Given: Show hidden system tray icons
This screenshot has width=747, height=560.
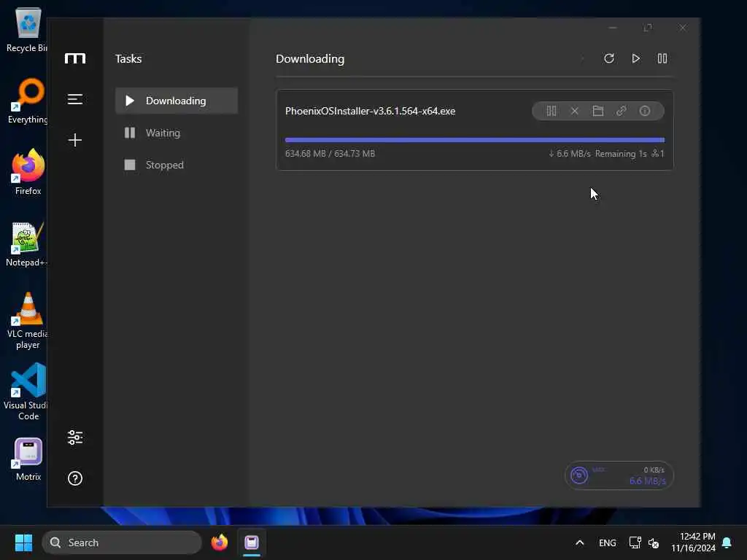Looking at the screenshot, I should [580, 542].
